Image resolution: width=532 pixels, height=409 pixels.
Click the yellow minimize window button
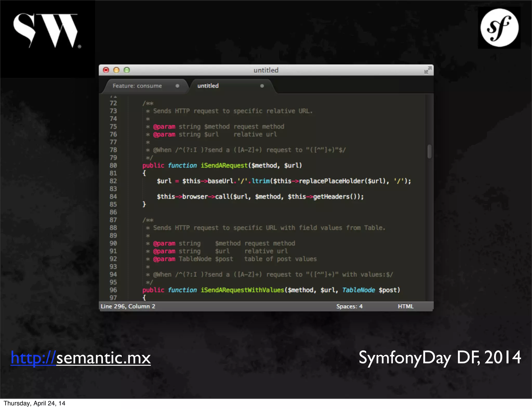coord(116,70)
